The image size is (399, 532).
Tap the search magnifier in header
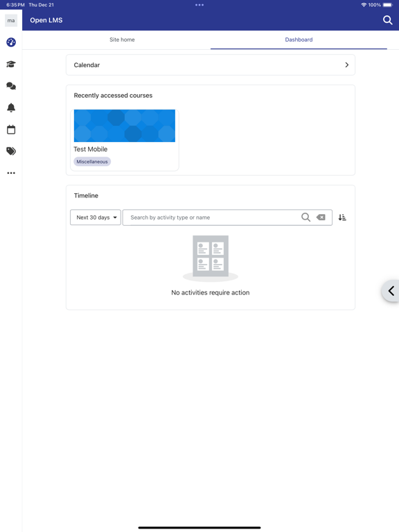pyautogui.click(x=387, y=20)
